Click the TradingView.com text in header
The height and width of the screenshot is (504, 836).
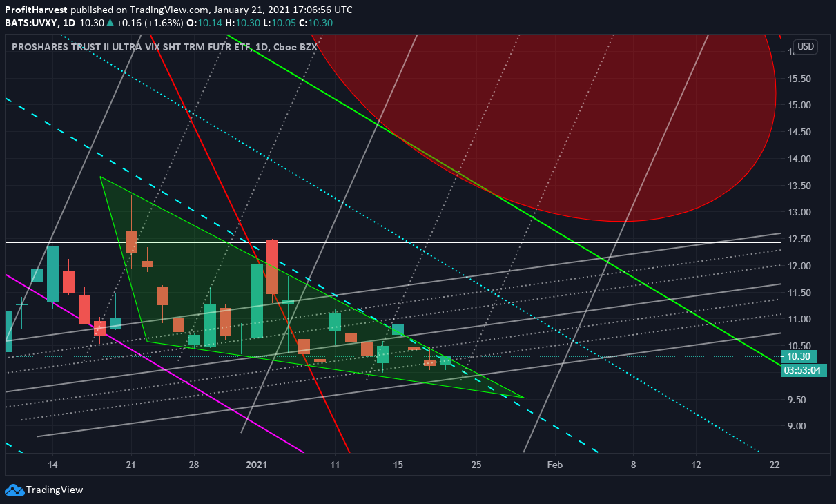coord(168,10)
